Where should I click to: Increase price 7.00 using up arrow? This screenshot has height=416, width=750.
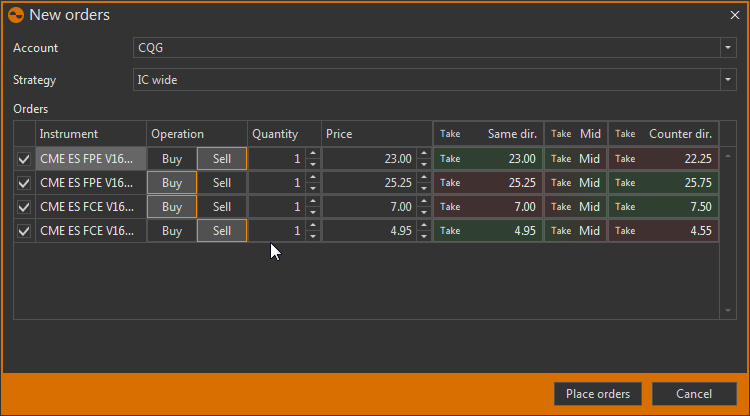pyautogui.click(x=424, y=202)
